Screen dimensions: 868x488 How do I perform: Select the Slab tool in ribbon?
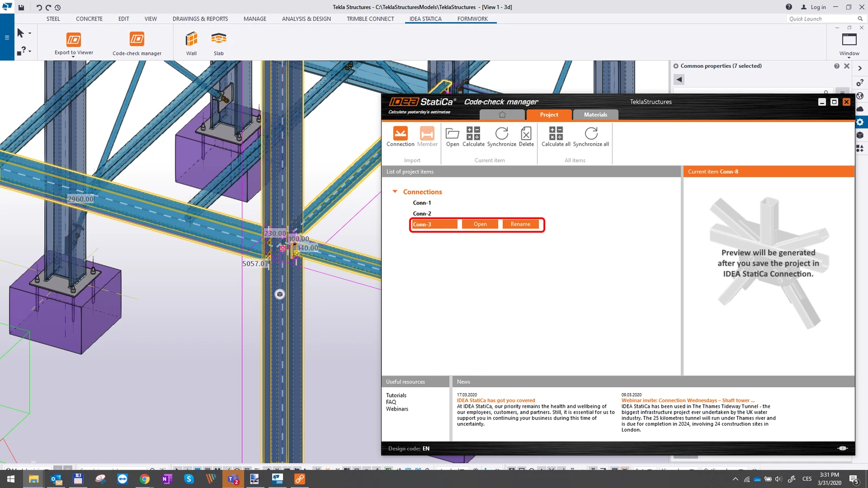click(x=219, y=39)
